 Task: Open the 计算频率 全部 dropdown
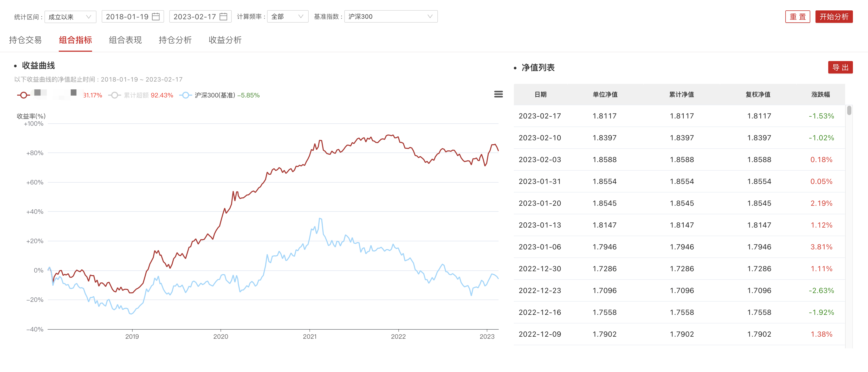pos(287,17)
